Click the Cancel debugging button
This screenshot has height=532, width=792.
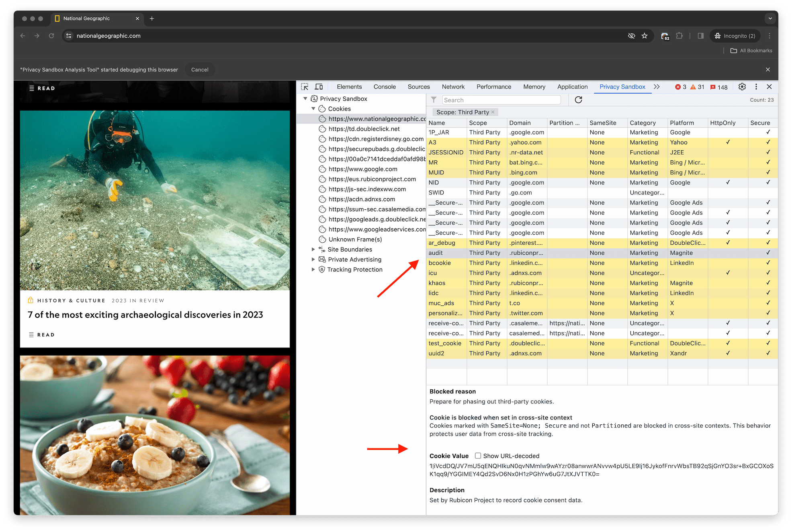(199, 70)
